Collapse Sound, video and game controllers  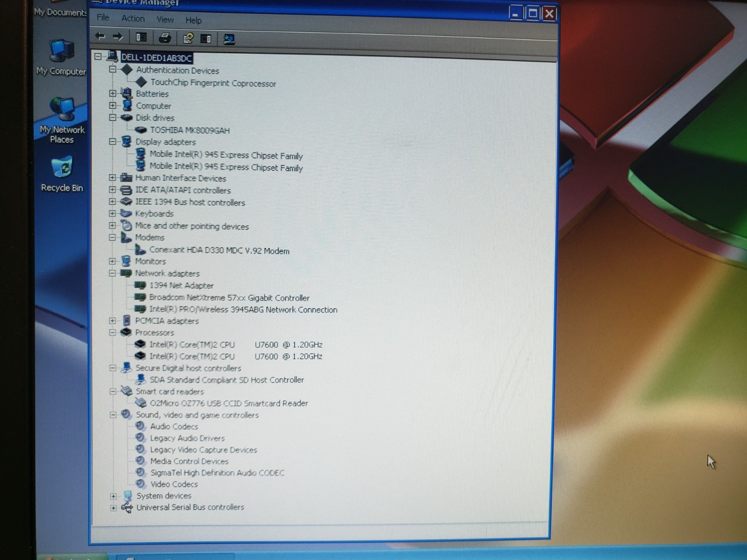(x=113, y=414)
